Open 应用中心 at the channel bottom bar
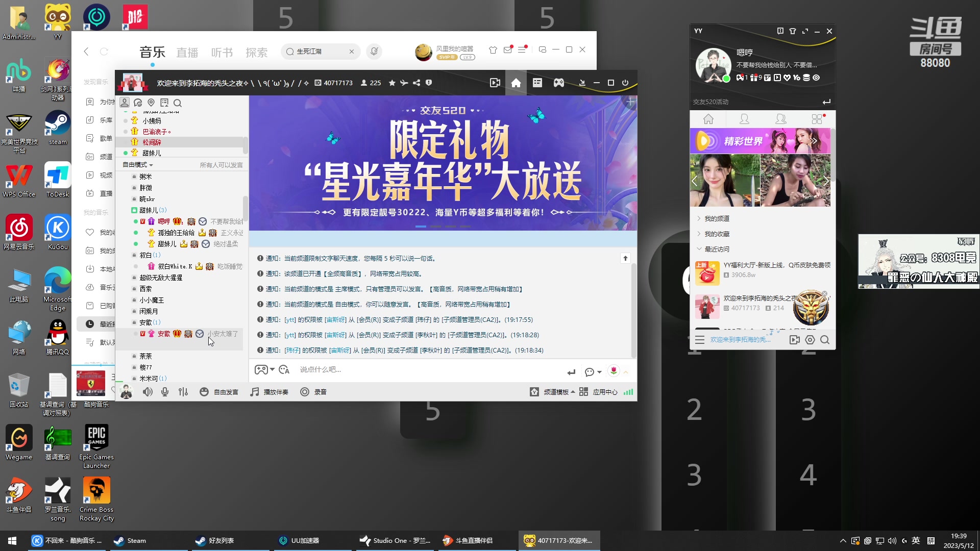This screenshot has height=551, width=980. 605,392
